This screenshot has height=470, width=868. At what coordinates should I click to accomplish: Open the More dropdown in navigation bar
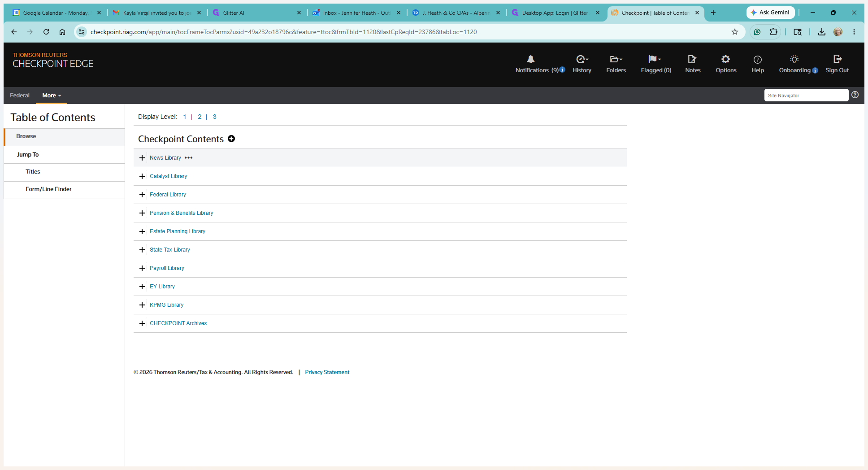[x=52, y=95]
